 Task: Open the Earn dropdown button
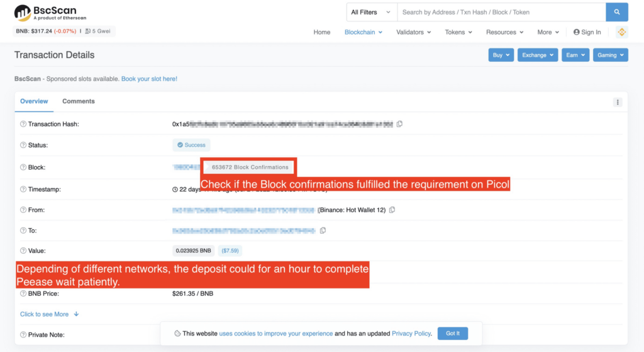pos(575,55)
